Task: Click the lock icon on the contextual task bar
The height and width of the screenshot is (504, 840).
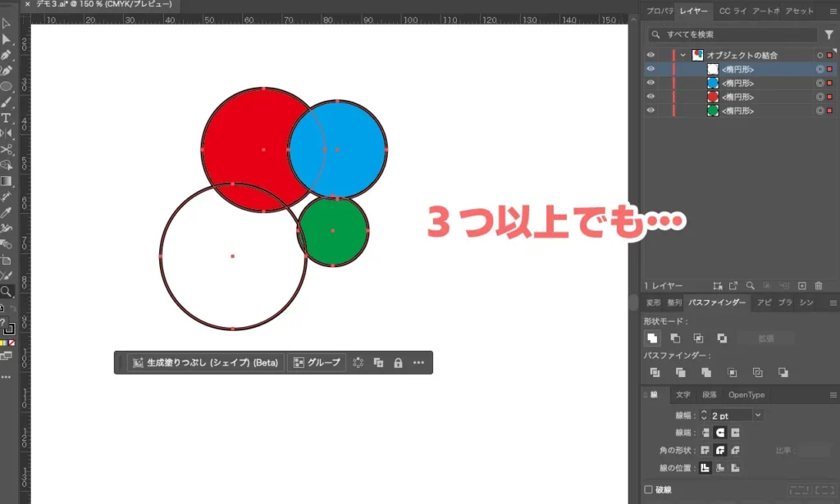Action: click(398, 362)
